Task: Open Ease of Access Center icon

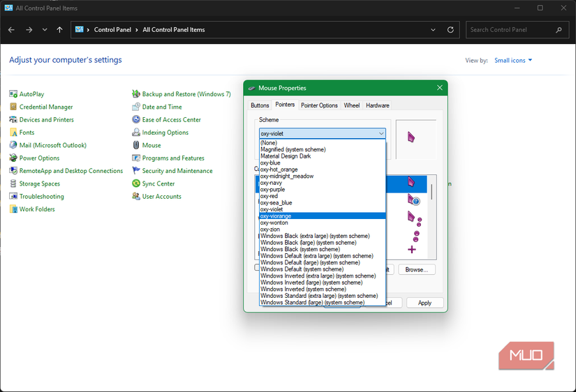Action: [136, 120]
